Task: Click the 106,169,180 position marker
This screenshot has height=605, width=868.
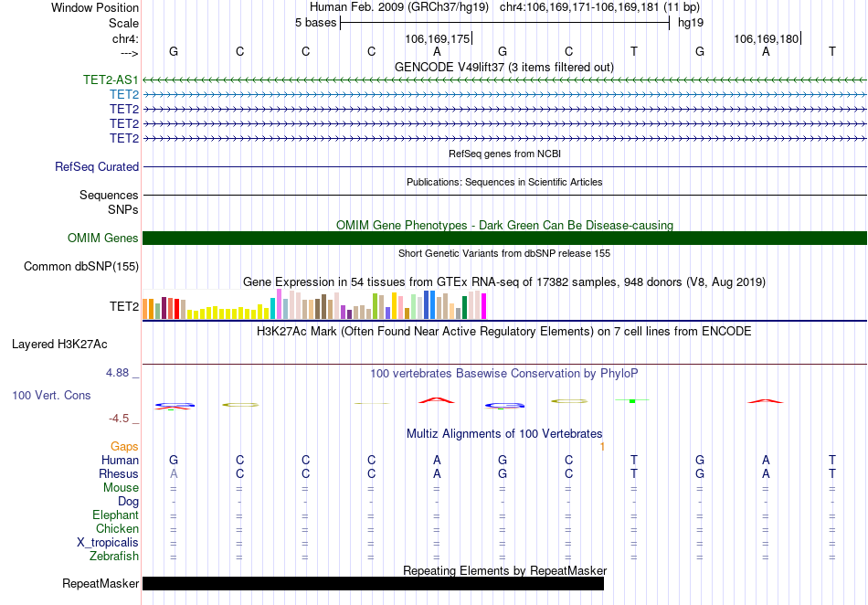Action: click(767, 38)
